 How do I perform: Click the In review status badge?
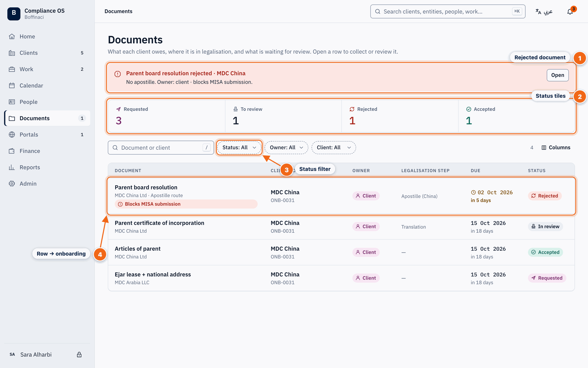(545, 226)
